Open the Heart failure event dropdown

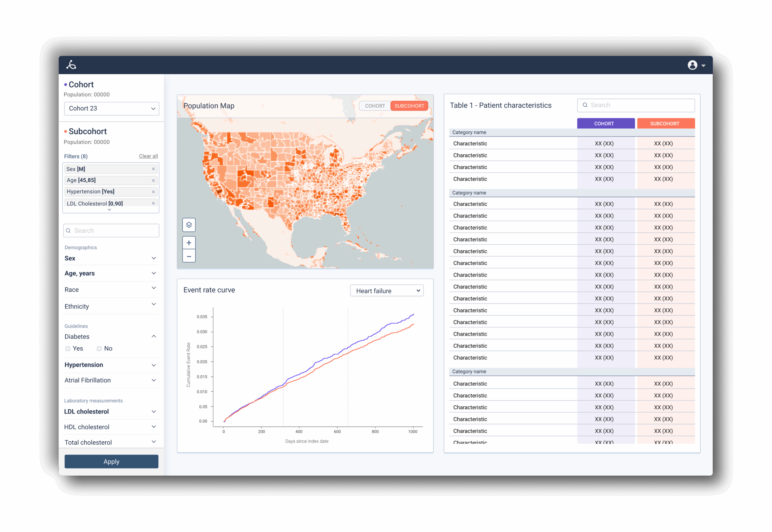(x=386, y=291)
